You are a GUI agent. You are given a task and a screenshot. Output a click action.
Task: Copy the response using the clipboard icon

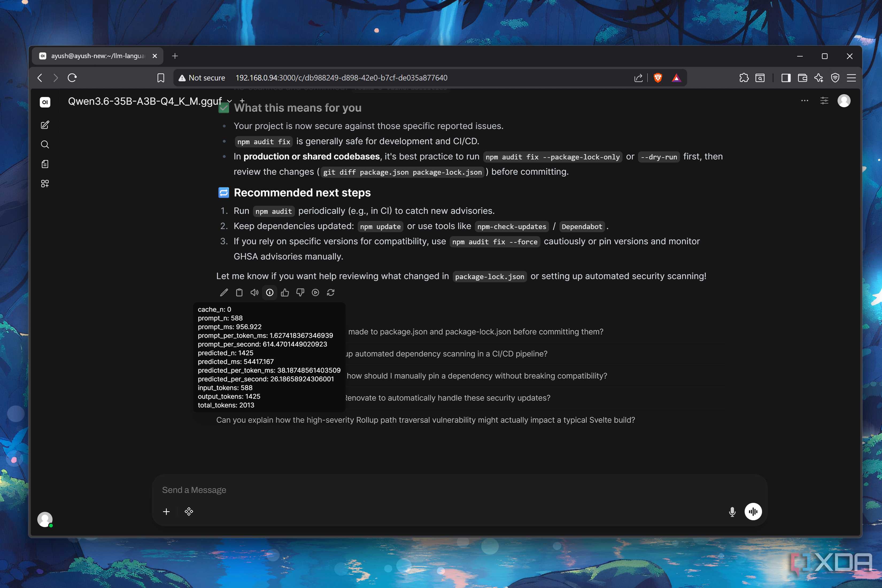click(x=239, y=292)
